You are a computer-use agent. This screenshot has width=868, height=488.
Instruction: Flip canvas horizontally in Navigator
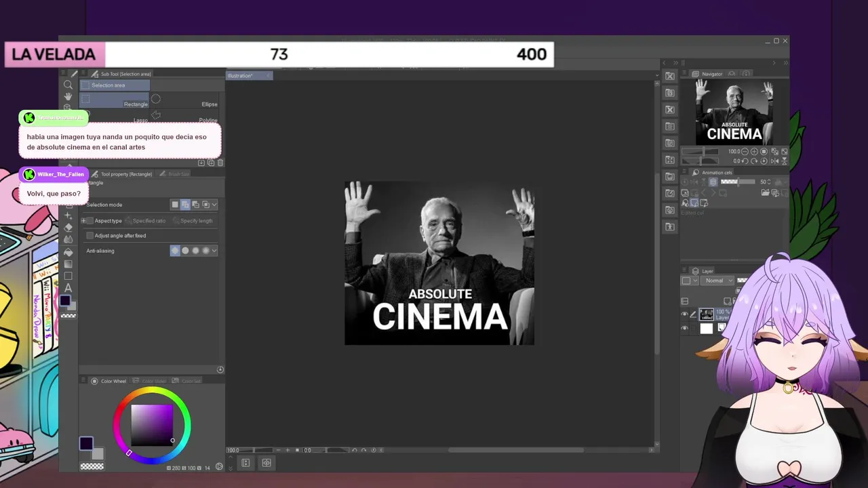pyautogui.click(x=774, y=161)
